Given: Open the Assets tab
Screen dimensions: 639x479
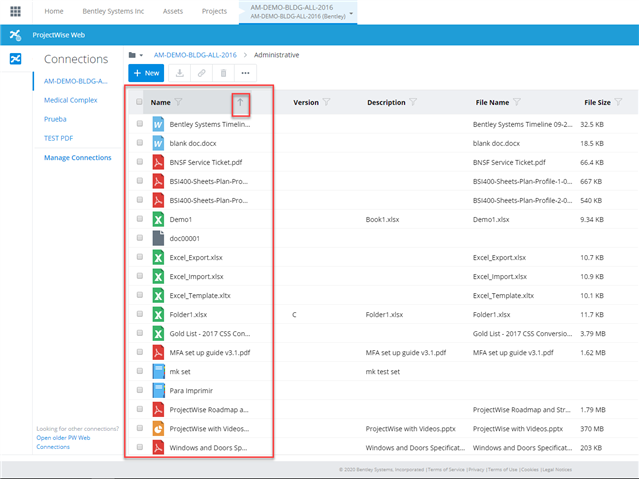Looking at the screenshot, I should click(173, 11).
